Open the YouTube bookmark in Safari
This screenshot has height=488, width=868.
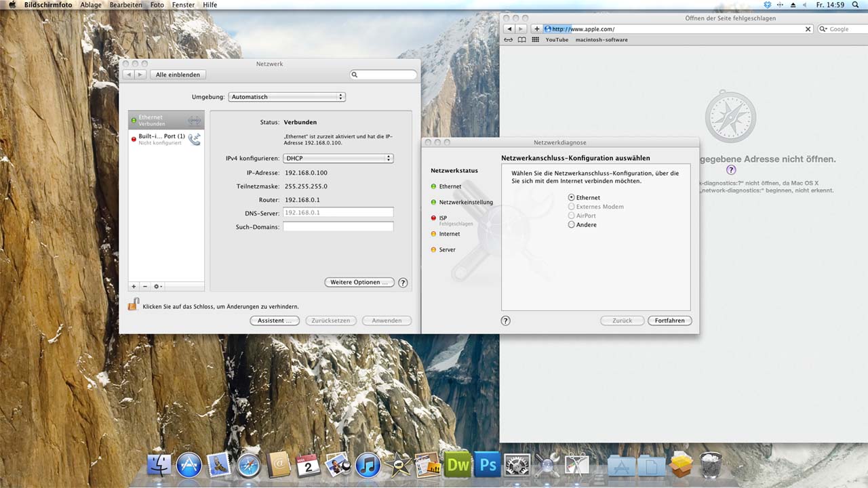coord(557,40)
